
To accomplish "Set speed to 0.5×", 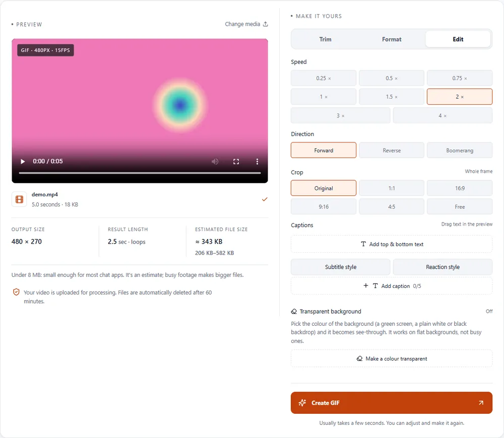I will (392, 78).
